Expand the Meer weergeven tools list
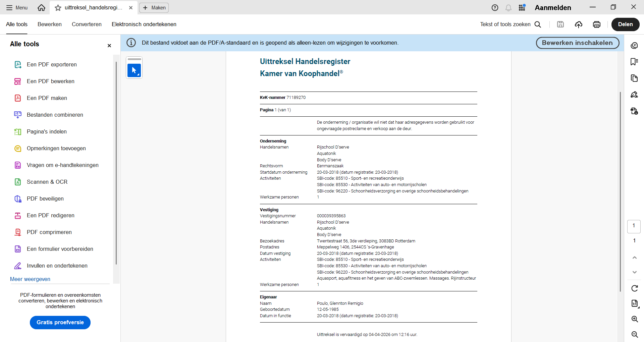This screenshot has width=644, height=342. 30,279
